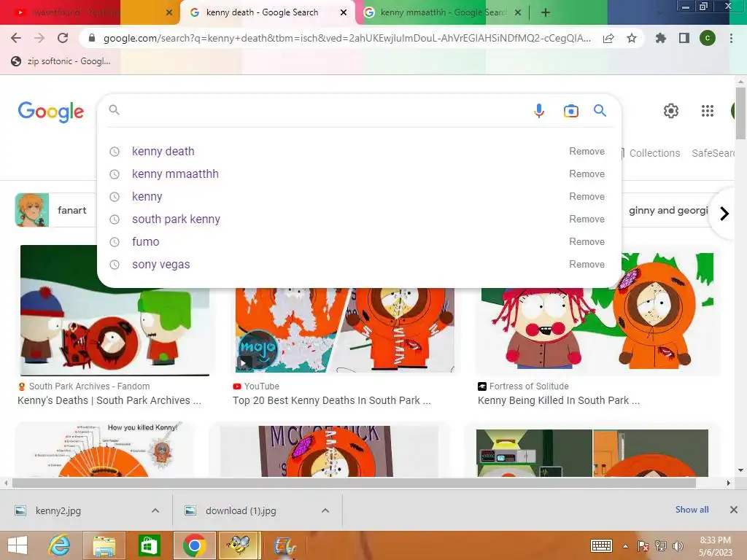This screenshot has width=747, height=560.
Task: Click the volume speaker tray icon
Action: pyautogui.click(x=678, y=546)
